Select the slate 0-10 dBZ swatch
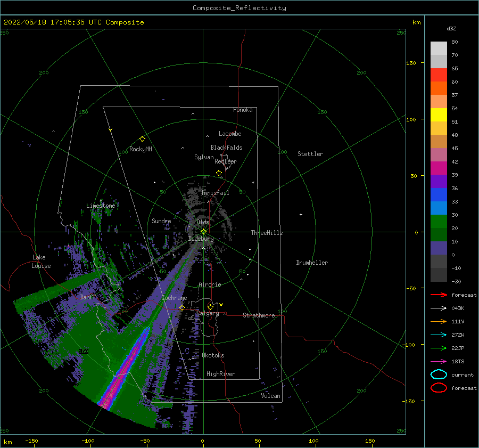This screenshot has height=448, width=479. click(x=439, y=248)
